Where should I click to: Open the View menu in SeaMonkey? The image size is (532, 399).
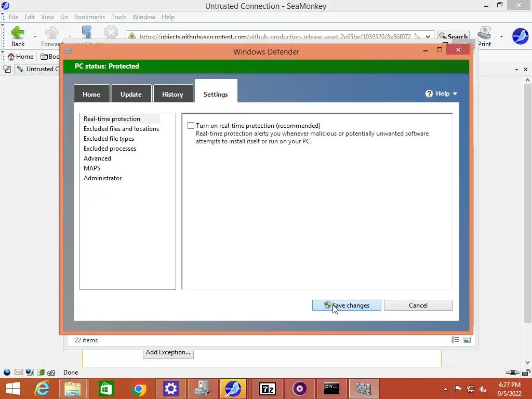[x=47, y=17]
